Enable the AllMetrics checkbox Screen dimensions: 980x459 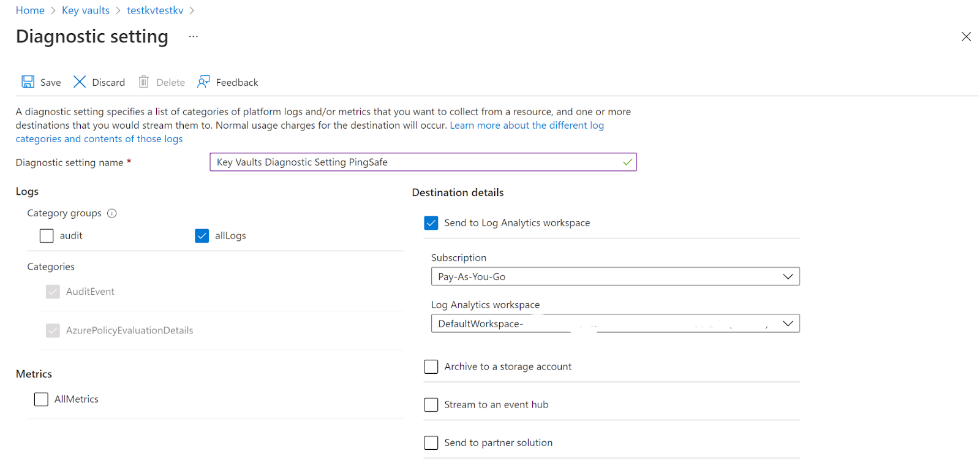click(41, 400)
